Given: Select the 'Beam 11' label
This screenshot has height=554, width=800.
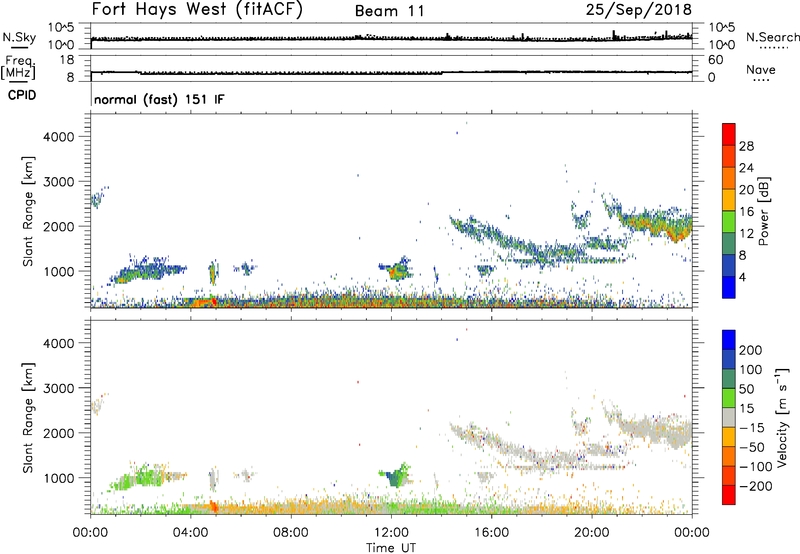Looking at the screenshot, I should pyautogui.click(x=389, y=11).
